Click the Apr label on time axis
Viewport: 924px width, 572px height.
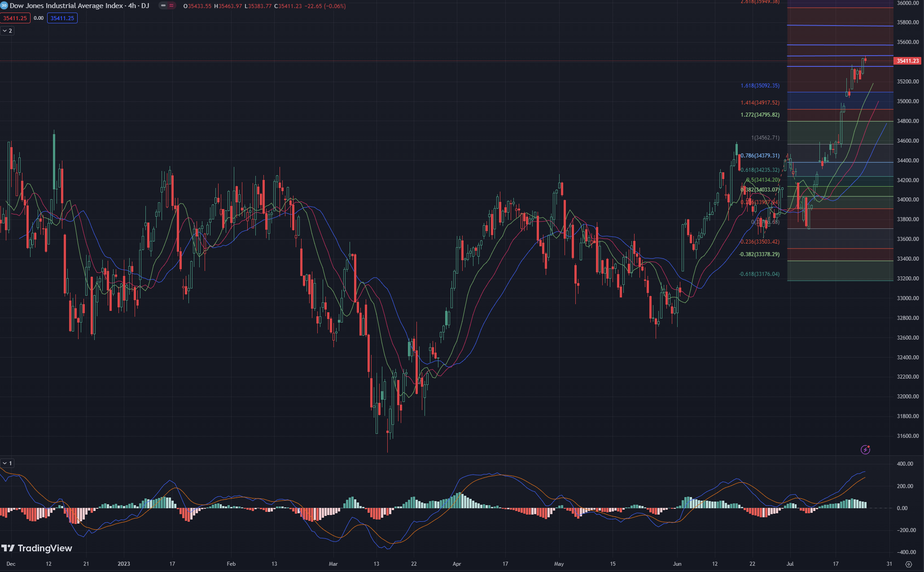457,564
